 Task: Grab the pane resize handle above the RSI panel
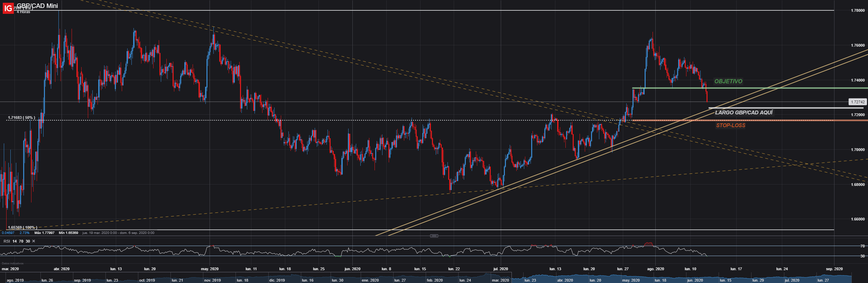pos(434,236)
